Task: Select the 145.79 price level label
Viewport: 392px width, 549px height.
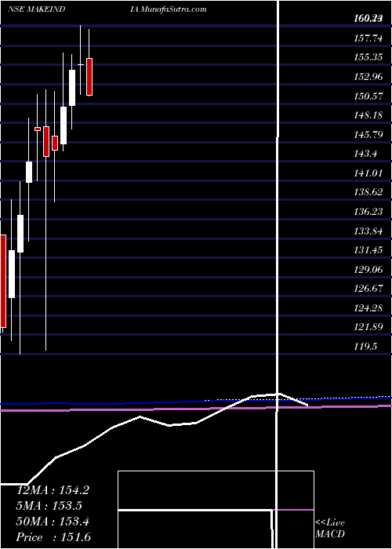Action: point(368,134)
